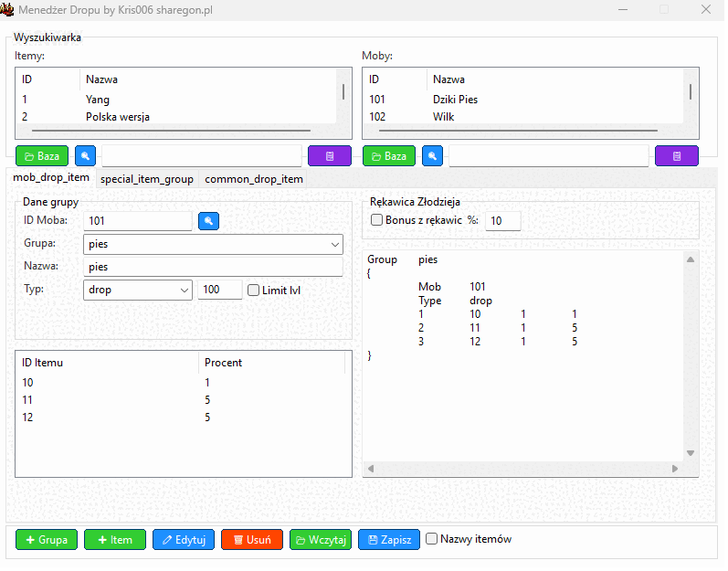Toggle the Limit lvl checkbox
This screenshot has width=728, height=571.
point(254,291)
